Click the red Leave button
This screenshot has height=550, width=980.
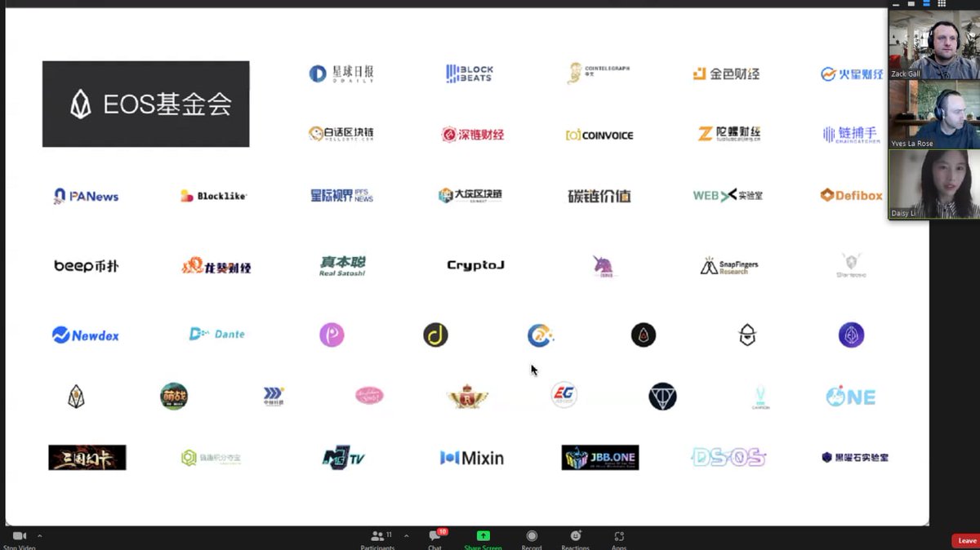[965, 540]
